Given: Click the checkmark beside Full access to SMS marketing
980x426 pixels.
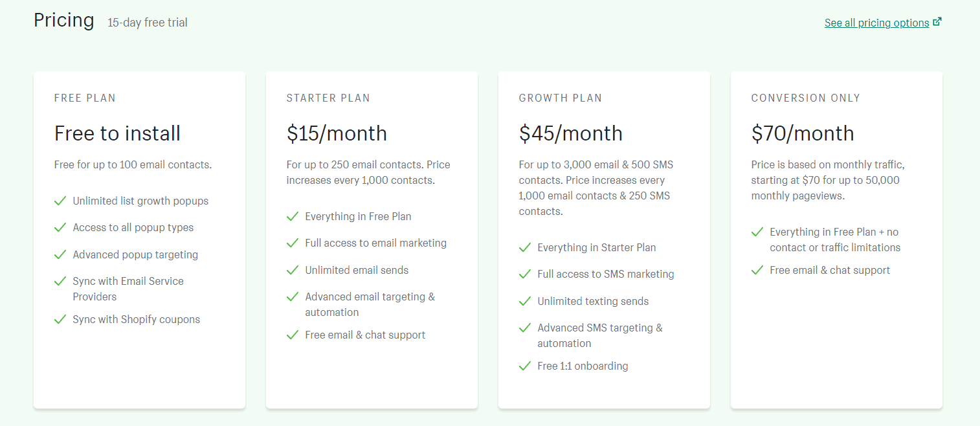Looking at the screenshot, I should pos(525,274).
